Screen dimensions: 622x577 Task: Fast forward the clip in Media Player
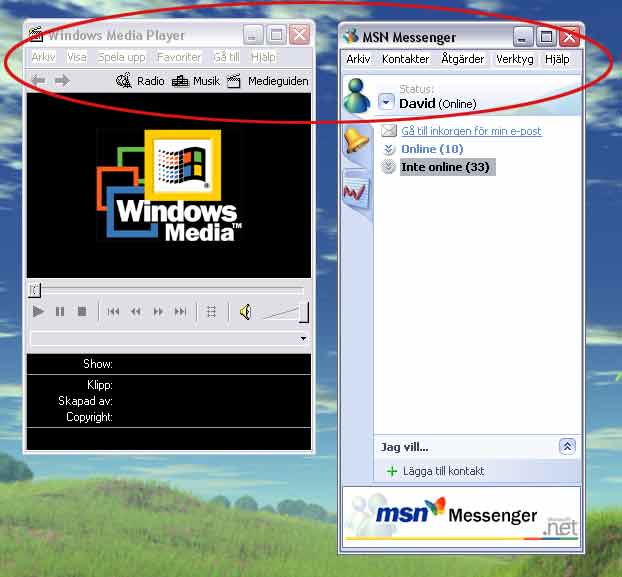(x=158, y=312)
